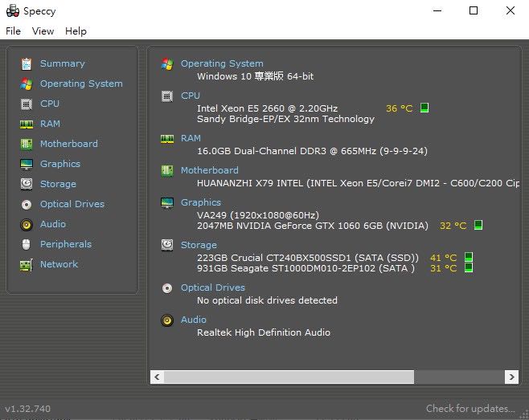
Task: Click the RAM stick icon in sidebar
Action: click(x=27, y=124)
